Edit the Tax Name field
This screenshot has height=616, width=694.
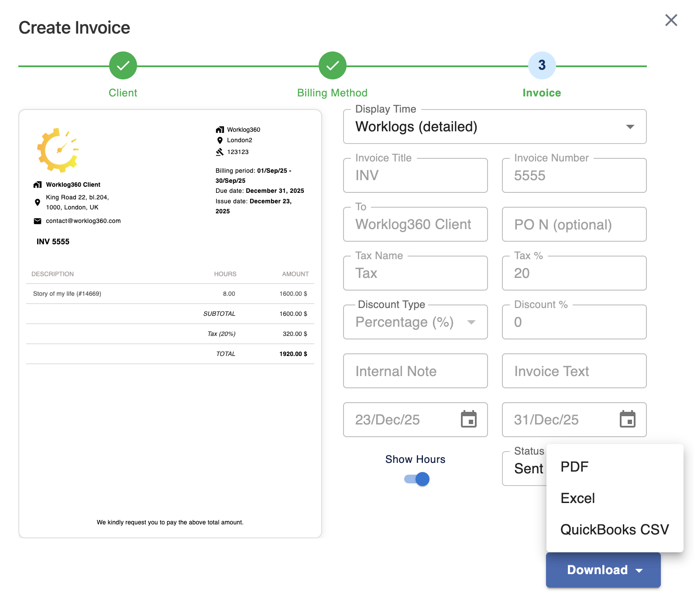[x=416, y=273]
